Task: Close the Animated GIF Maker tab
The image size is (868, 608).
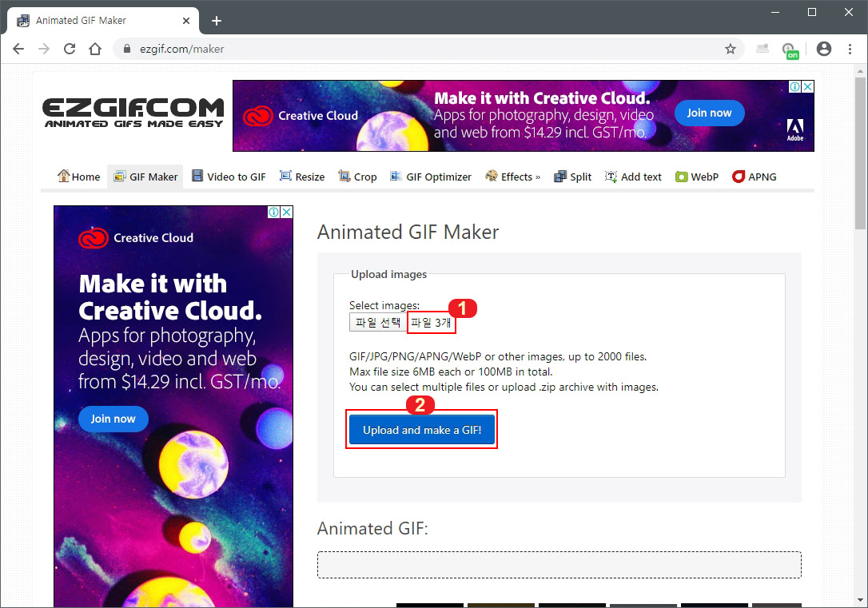Action: click(186, 21)
